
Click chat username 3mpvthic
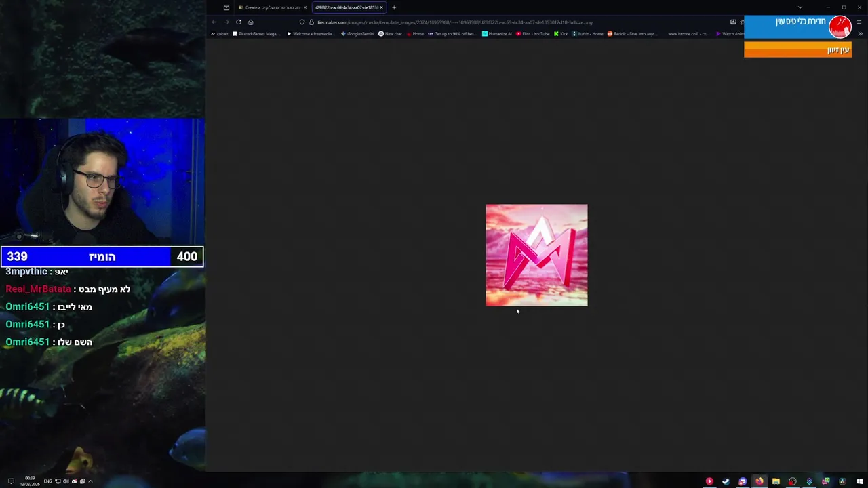pyautogui.click(x=26, y=272)
